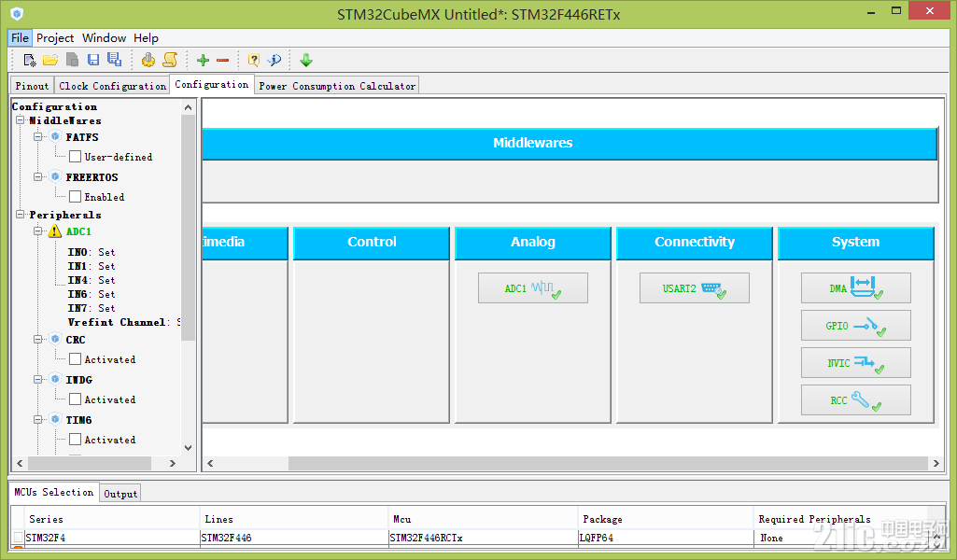Viewport: 957px width, 560px height.
Task: Enable FREERTOS checkbox
Action: tap(75, 197)
